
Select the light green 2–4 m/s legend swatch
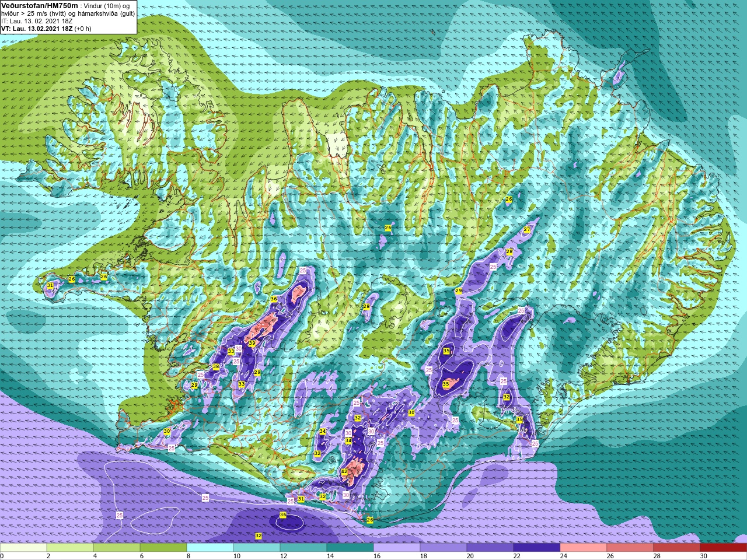pyautogui.click(x=70, y=548)
